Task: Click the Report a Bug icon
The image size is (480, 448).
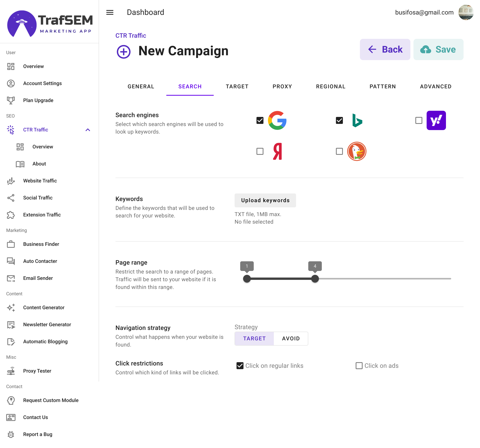Action: (11, 434)
